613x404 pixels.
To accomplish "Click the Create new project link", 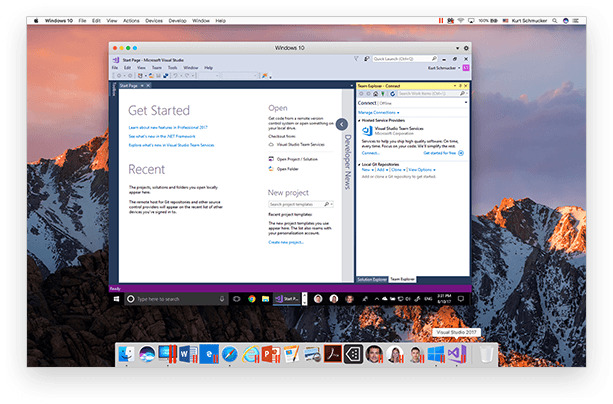I will pyautogui.click(x=286, y=242).
